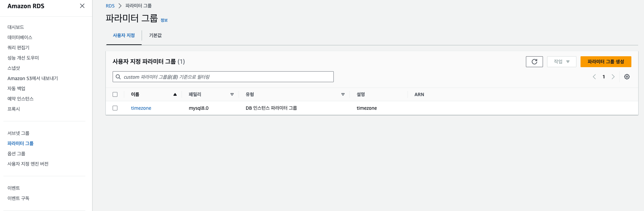Switch to the 기본값 tab
This screenshot has width=644, height=211.
point(155,35)
